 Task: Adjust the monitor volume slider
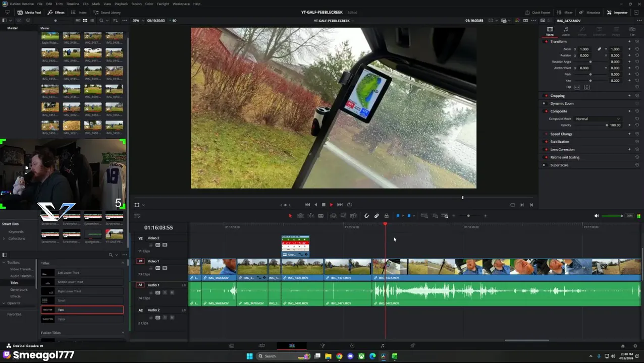[x=613, y=216]
